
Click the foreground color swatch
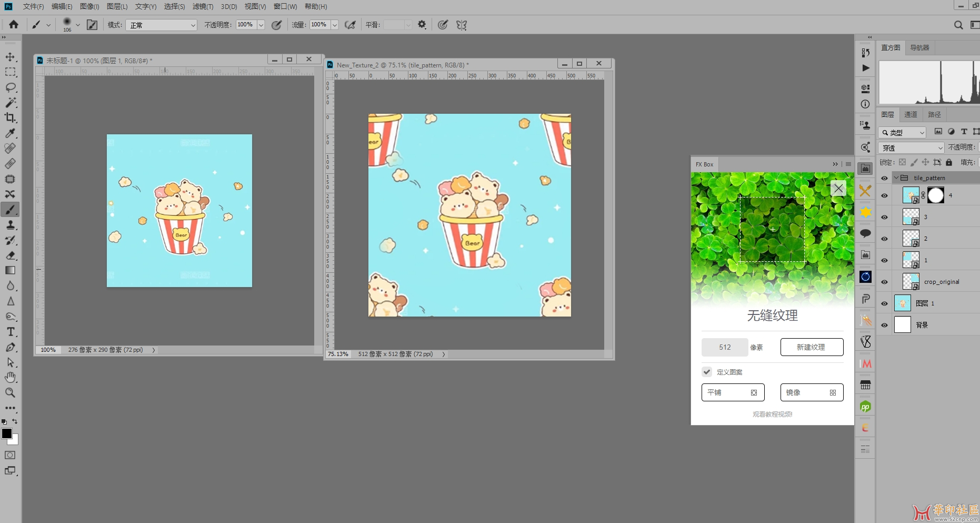pyautogui.click(x=6, y=433)
